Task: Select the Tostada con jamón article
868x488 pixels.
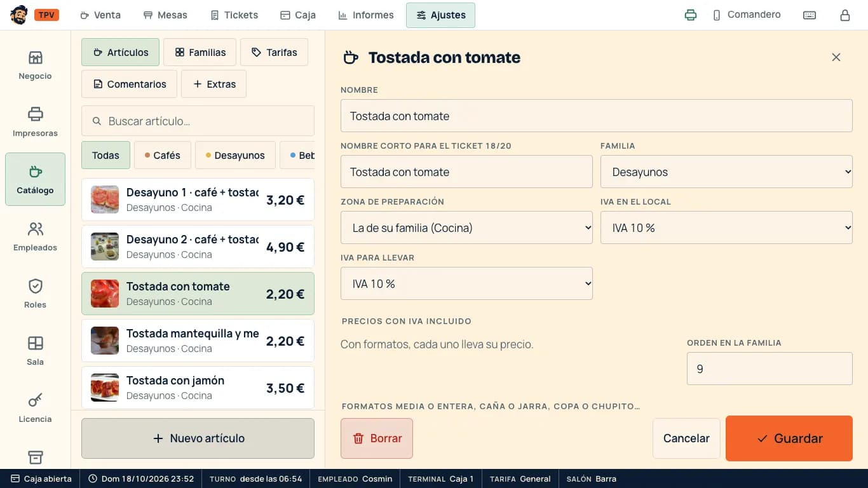Action: click(198, 388)
